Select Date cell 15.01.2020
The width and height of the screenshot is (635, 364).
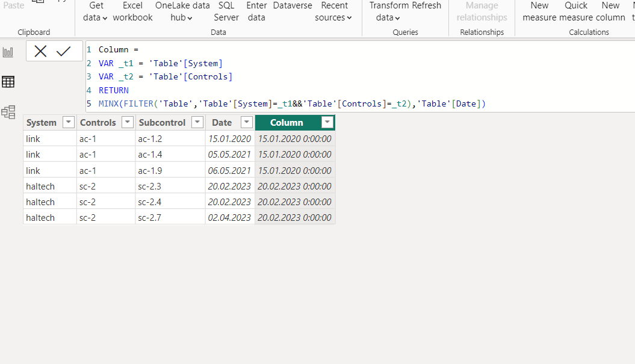point(229,138)
